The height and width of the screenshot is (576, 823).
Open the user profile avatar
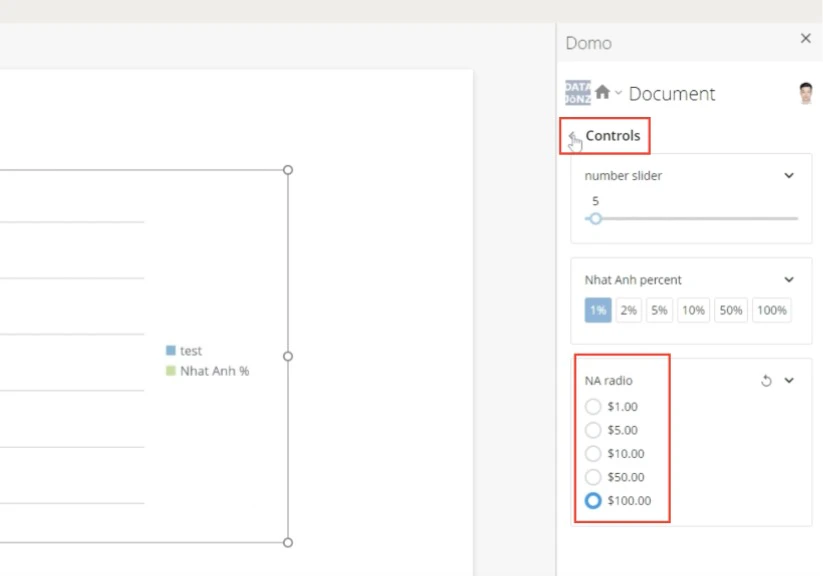pyautogui.click(x=806, y=93)
